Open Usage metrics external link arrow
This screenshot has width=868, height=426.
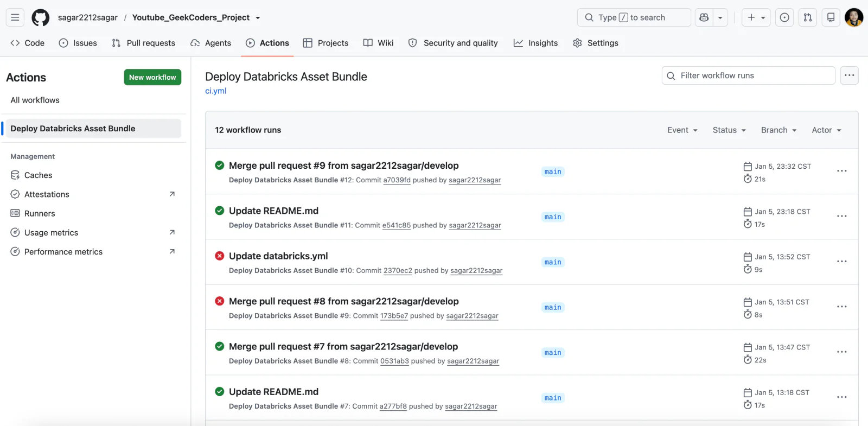click(172, 232)
